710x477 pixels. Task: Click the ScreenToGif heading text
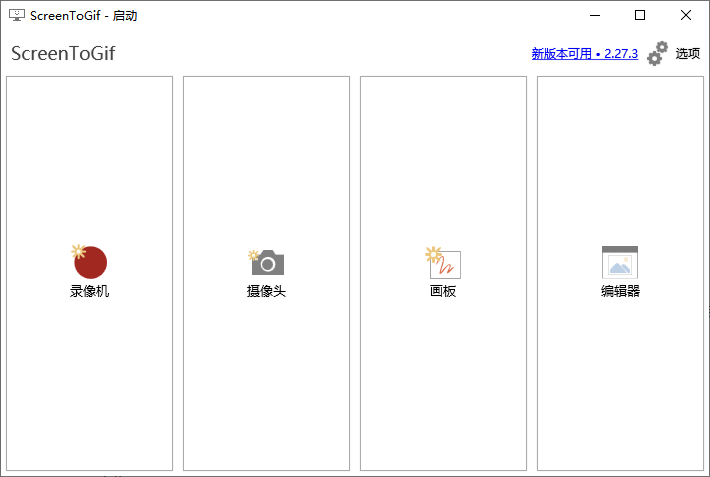click(63, 54)
